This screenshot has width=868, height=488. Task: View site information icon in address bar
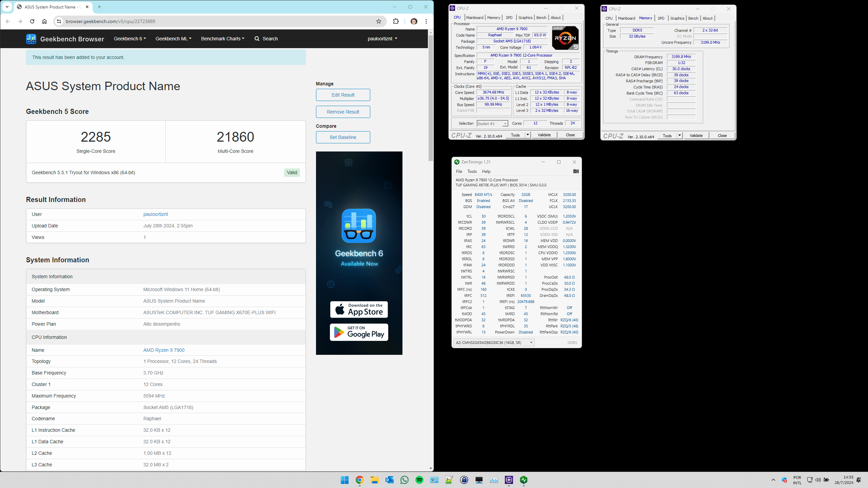59,21
